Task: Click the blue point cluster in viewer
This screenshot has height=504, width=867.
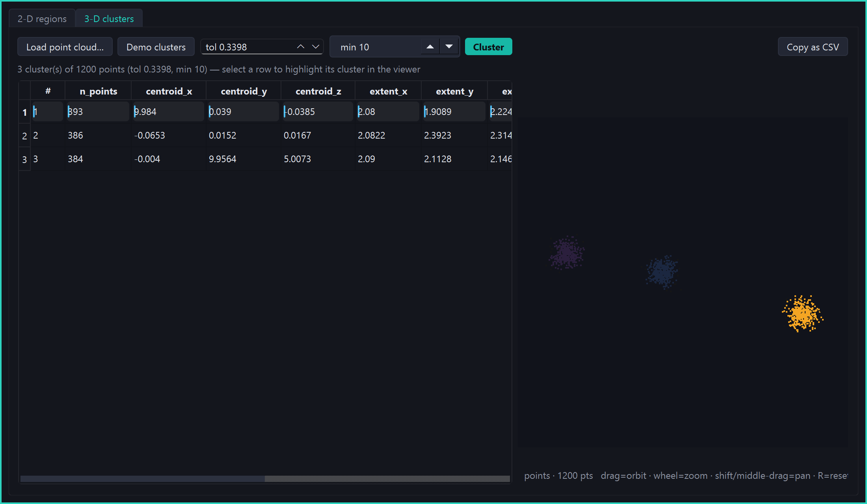Action: pos(662,271)
